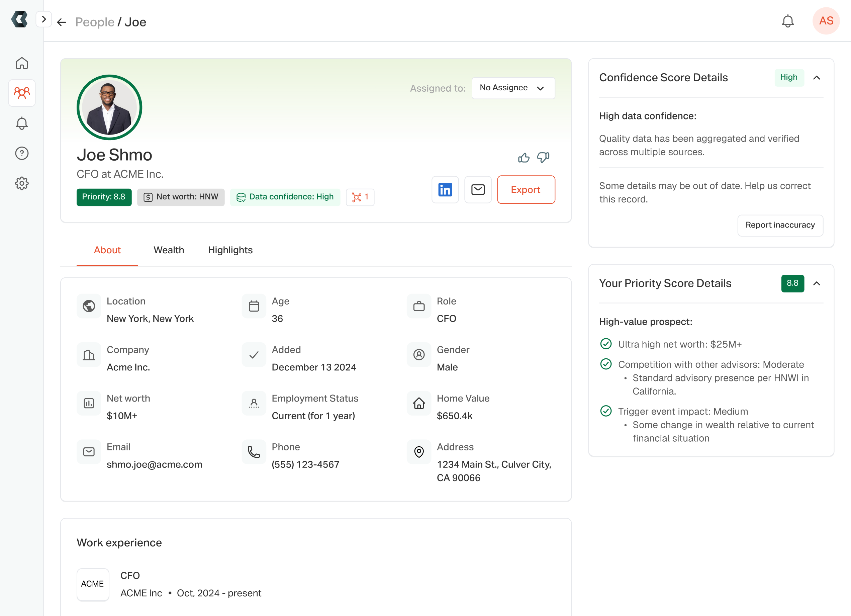Click the email shmo.joe@acme.com
Image resolution: width=851 pixels, height=616 pixels.
pos(154,465)
